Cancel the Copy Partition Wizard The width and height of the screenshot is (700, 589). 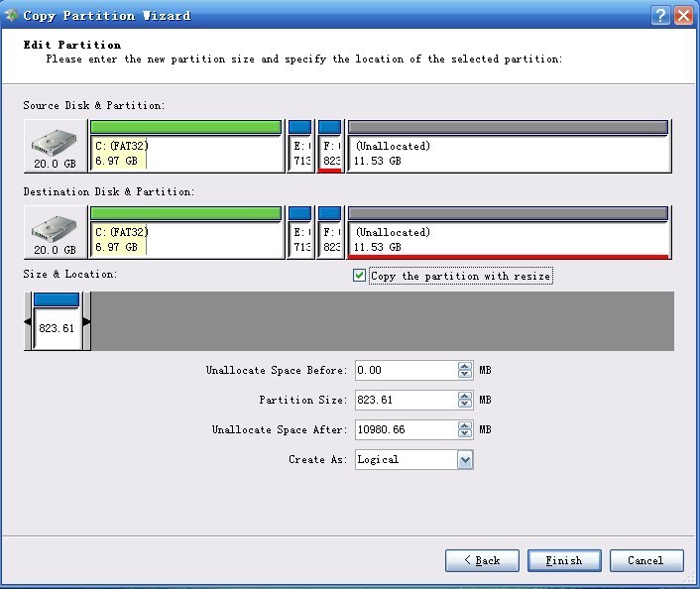point(645,560)
